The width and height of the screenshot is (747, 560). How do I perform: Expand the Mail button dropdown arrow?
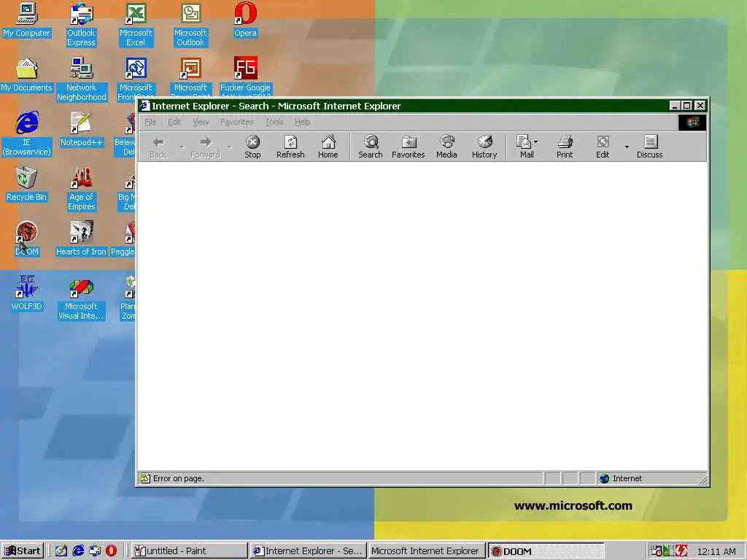(536, 141)
